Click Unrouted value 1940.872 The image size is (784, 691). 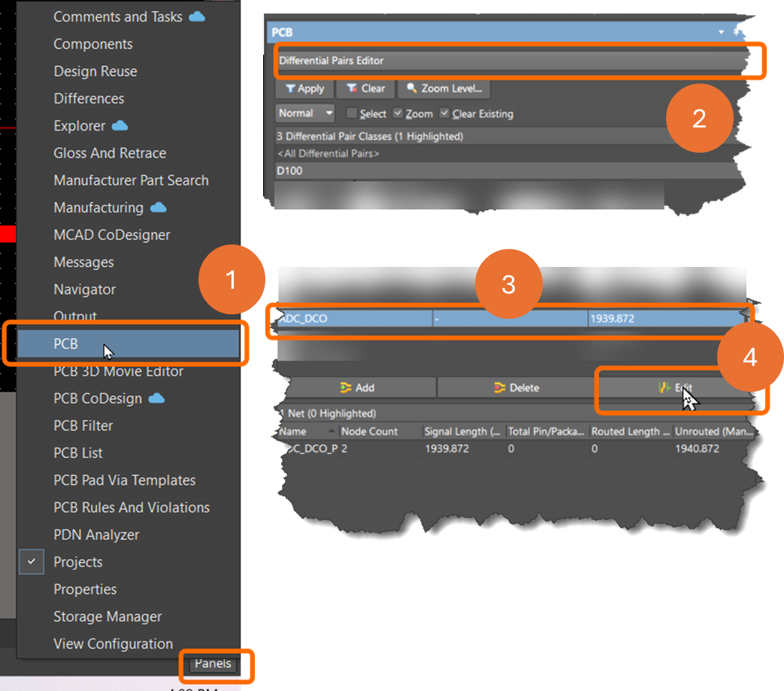click(x=697, y=448)
